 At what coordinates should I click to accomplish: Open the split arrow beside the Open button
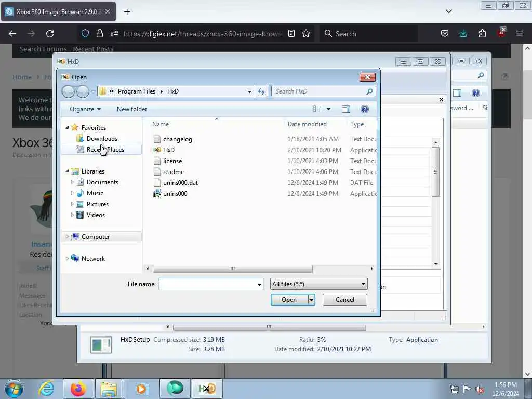pos(311,300)
